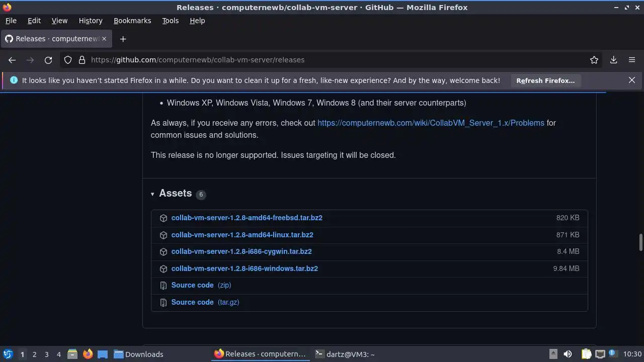Go back with the browser back arrow

[x=12, y=60]
